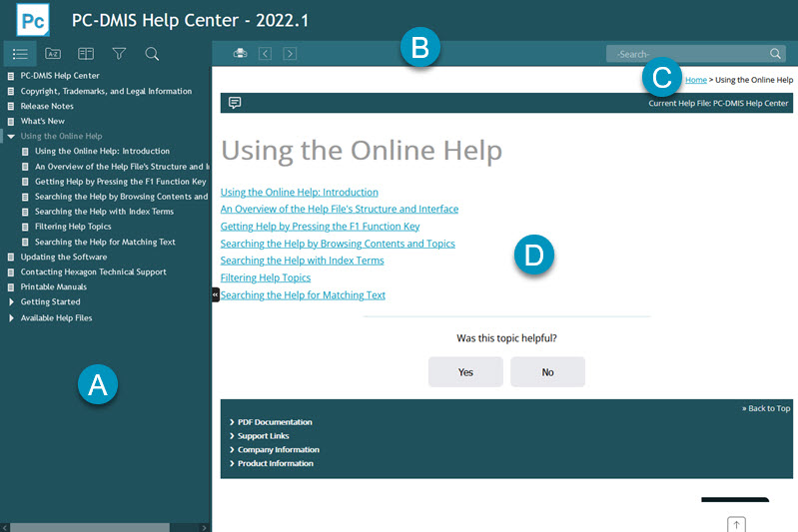
Task: Collapse the Using the Online Help node
Action: point(10,136)
